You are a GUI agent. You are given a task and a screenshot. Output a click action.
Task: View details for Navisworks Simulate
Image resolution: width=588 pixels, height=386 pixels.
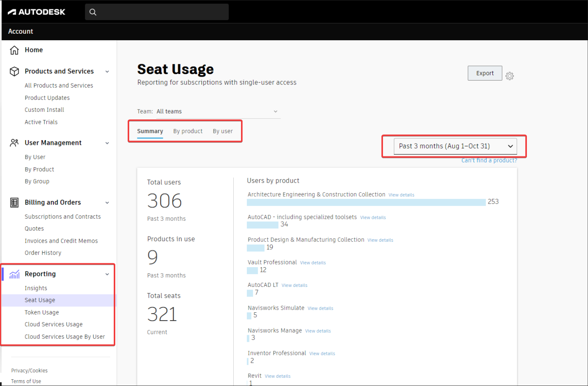point(320,309)
